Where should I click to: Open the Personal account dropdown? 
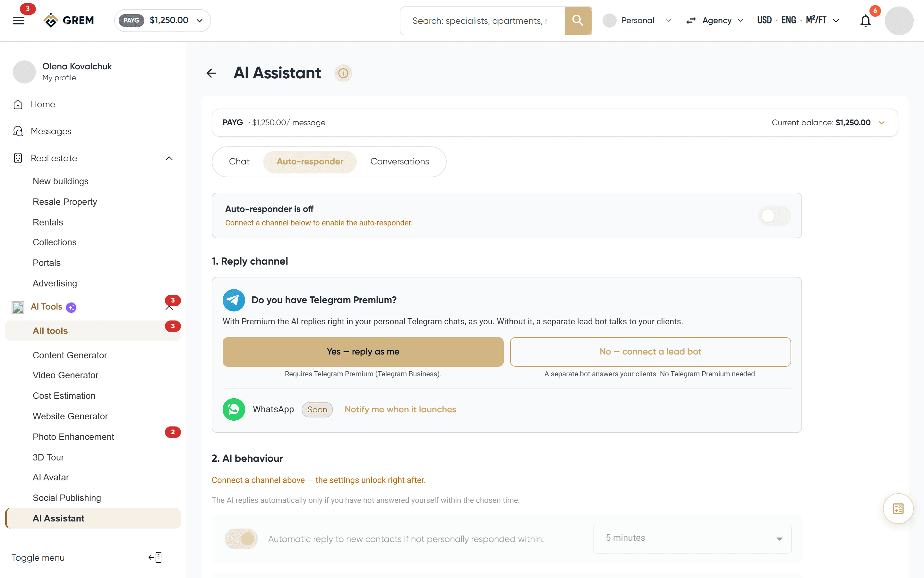coord(668,21)
